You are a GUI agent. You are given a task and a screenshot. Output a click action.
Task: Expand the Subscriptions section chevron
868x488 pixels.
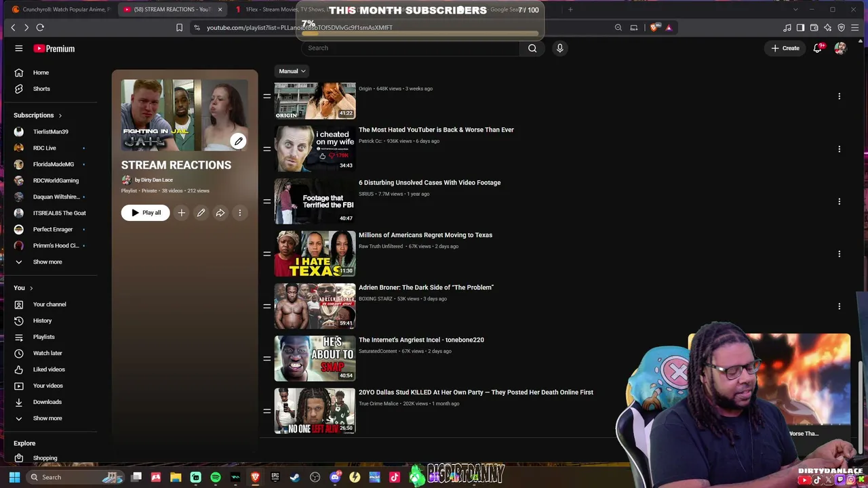point(60,115)
